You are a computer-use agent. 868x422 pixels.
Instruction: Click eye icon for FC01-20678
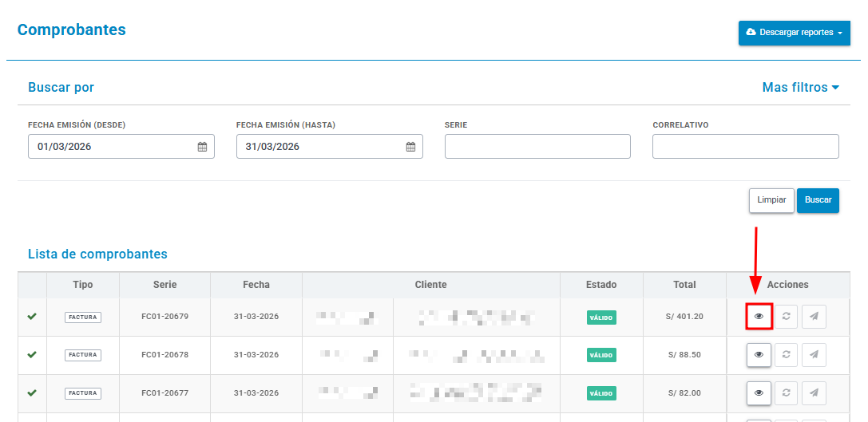759,355
